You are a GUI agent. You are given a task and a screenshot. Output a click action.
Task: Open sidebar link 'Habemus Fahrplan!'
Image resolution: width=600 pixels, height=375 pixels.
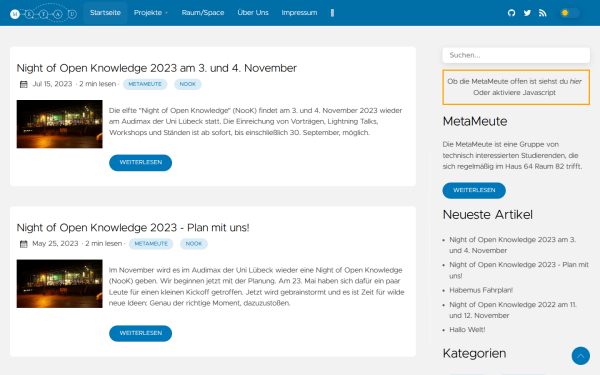481,290
